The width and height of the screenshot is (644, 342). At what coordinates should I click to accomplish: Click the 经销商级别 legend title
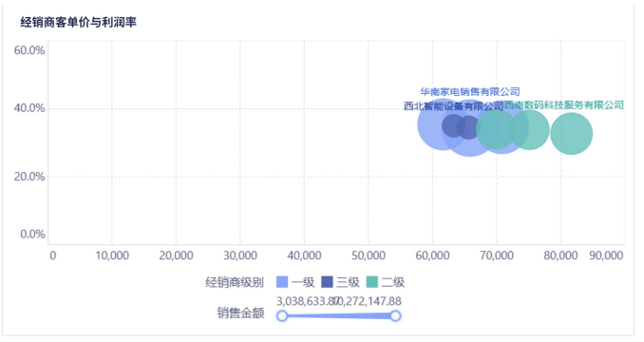235,282
